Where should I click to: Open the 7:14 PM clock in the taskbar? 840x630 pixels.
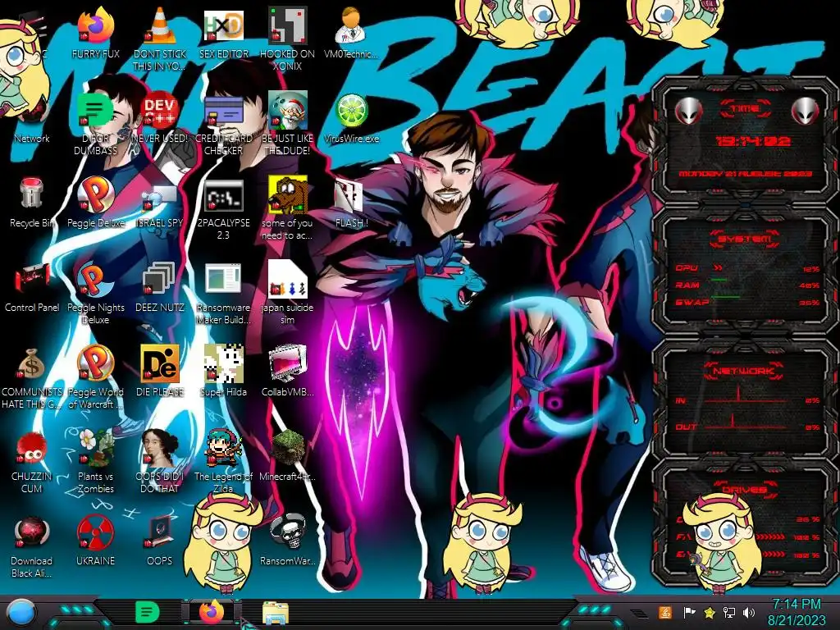click(797, 612)
